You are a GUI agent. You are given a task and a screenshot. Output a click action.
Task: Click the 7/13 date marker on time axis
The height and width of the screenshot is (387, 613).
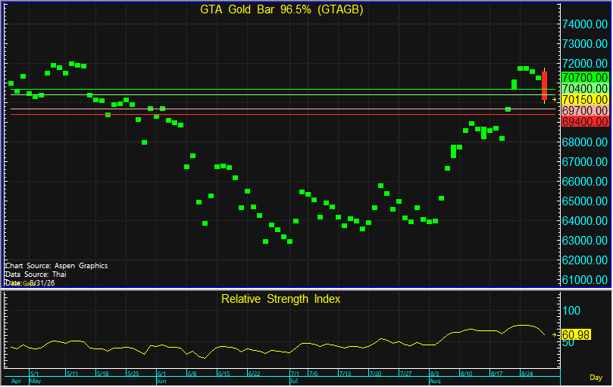(344, 374)
